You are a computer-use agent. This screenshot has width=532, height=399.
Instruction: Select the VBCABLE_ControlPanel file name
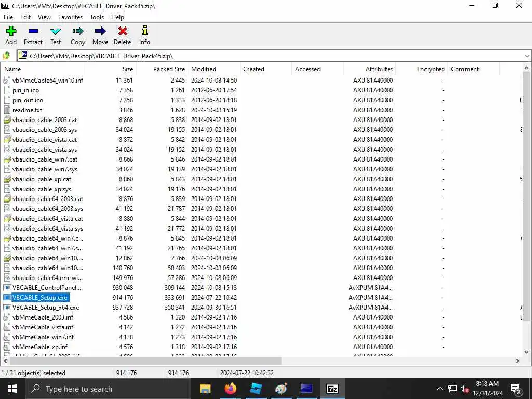tap(47, 288)
